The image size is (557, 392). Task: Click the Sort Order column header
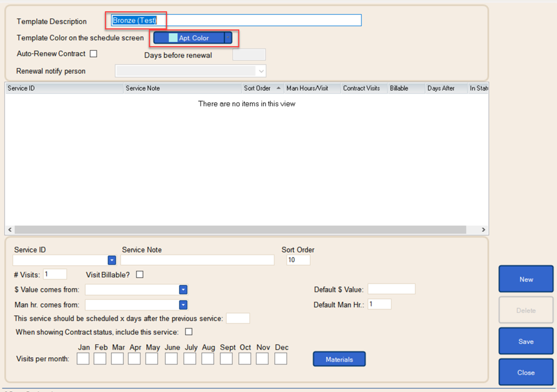(257, 88)
